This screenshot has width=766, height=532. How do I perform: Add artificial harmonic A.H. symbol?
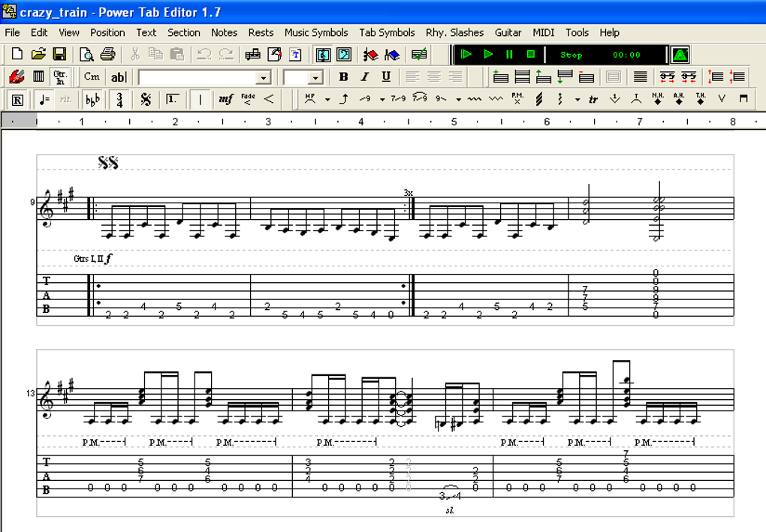coord(679,99)
